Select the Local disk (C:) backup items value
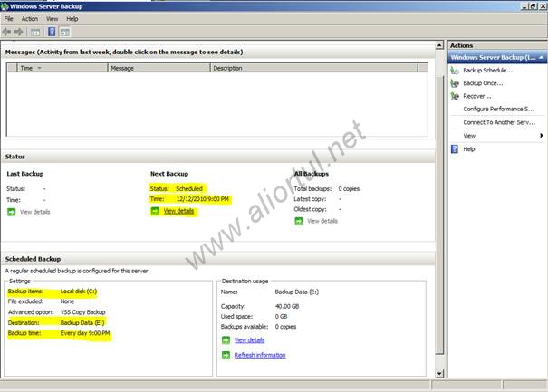Image resolution: width=548 pixels, height=392 pixels. 79,292
